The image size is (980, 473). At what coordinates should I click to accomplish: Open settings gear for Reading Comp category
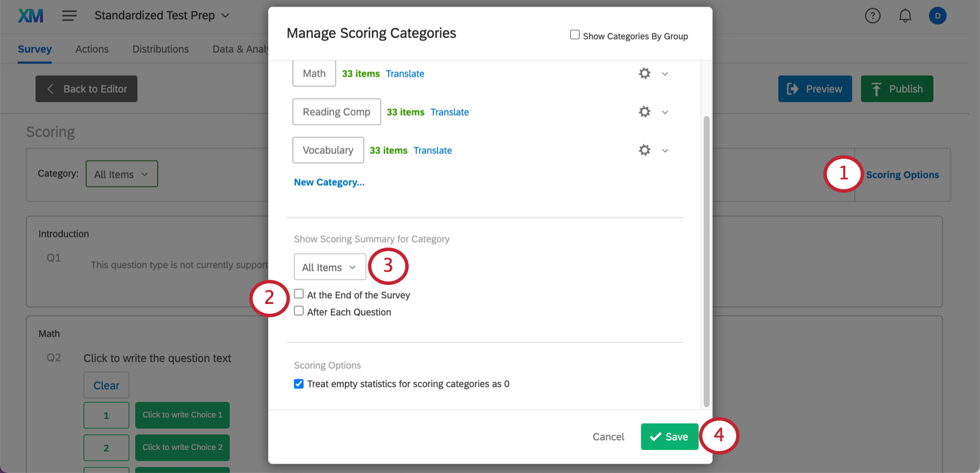click(644, 111)
